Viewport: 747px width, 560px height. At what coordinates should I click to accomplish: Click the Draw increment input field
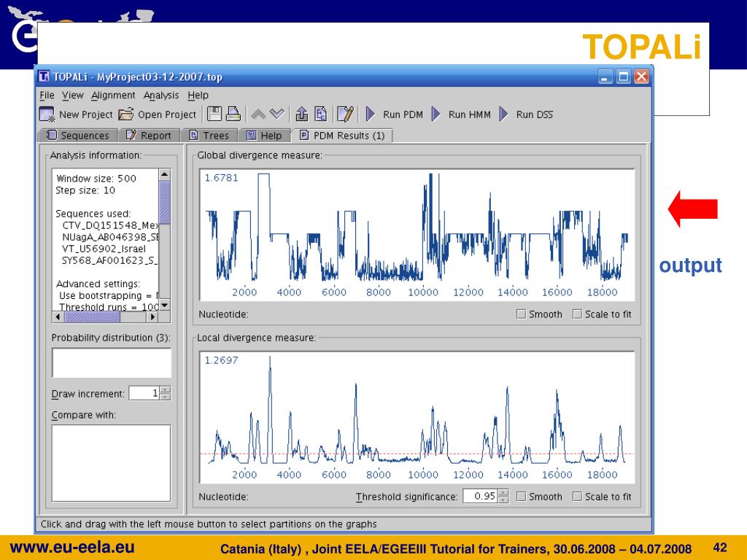(x=145, y=393)
